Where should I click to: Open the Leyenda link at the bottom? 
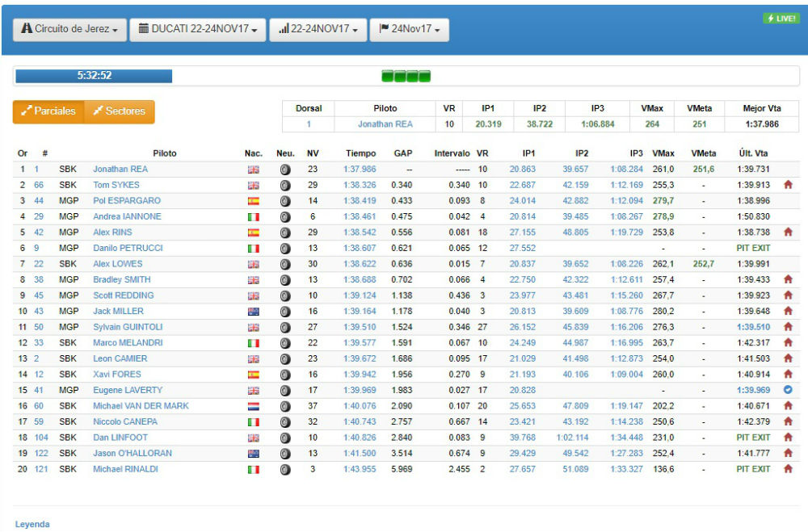coord(32,524)
